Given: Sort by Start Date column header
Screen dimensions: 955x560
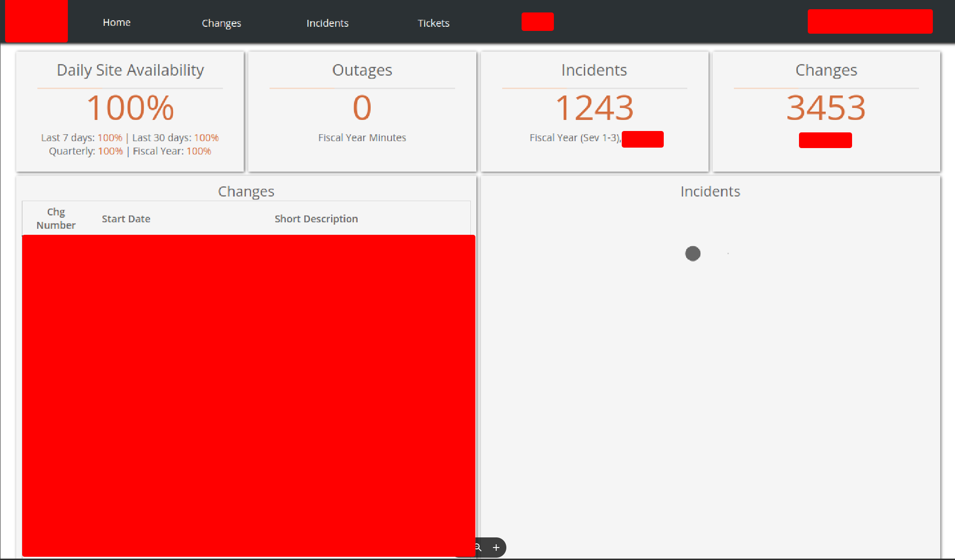Looking at the screenshot, I should (x=126, y=219).
